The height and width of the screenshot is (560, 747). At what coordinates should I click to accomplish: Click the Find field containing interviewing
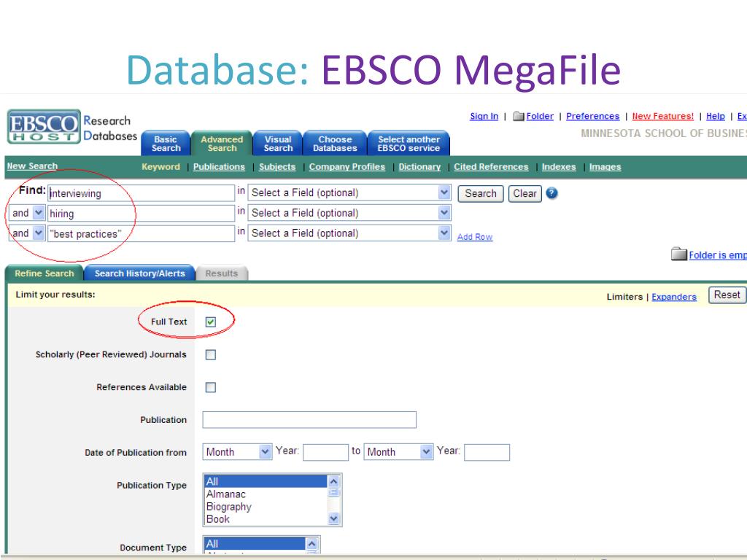coord(141,193)
